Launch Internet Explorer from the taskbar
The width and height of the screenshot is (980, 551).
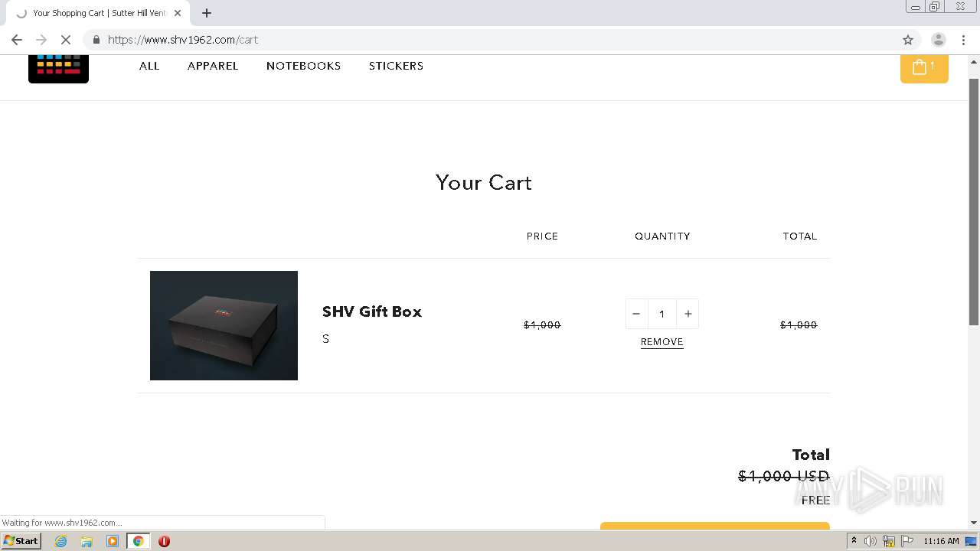click(61, 541)
